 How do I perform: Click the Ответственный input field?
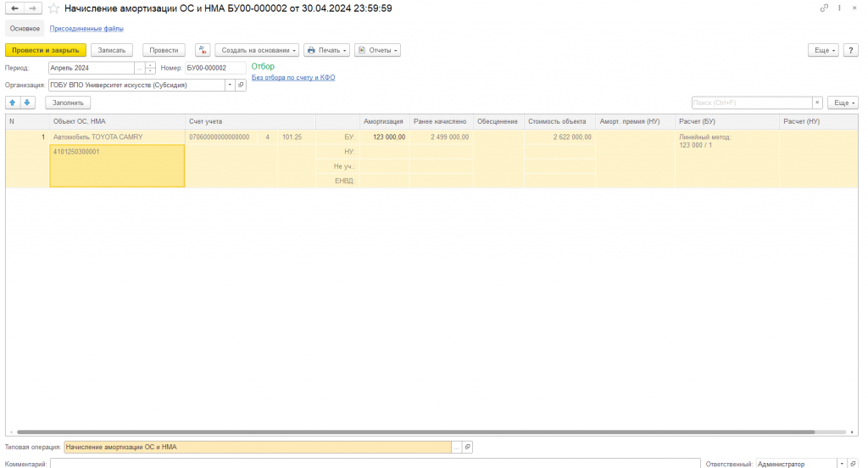[x=797, y=464]
